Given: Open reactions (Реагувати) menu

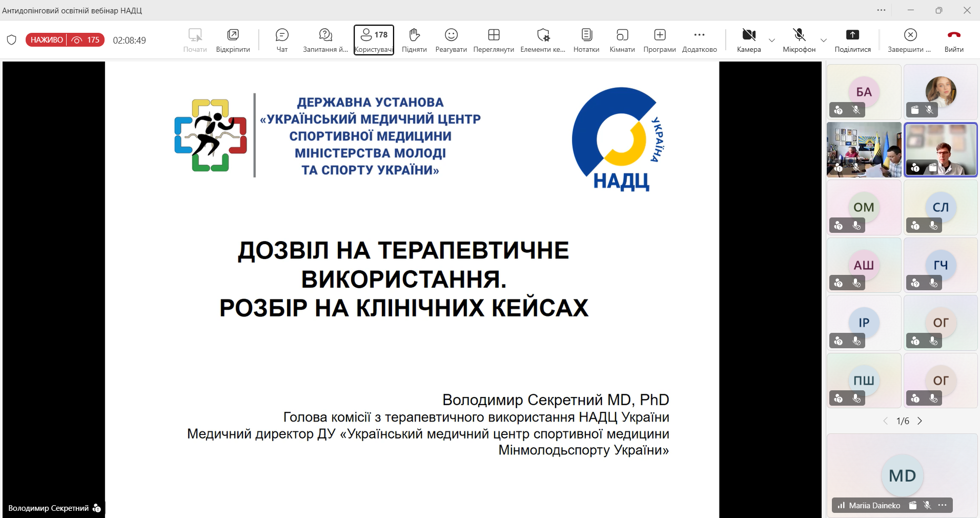Looking at the screenshot, I should 451,40.
